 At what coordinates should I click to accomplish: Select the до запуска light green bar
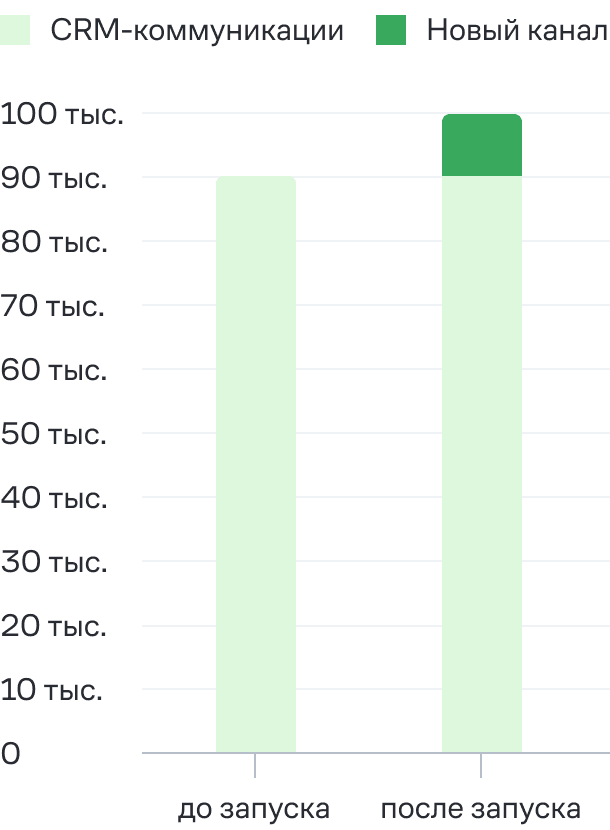(x=256, y=464)
